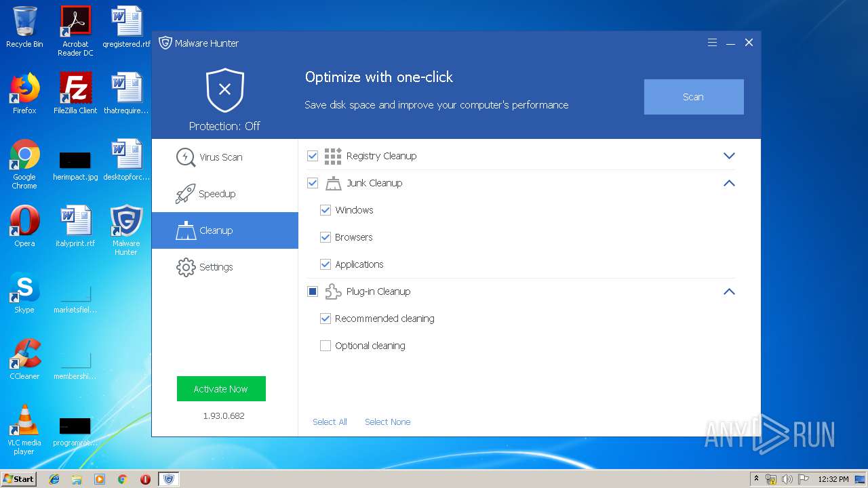
Task: Click Opera icon in the taskbar
Action: click(x=145, y=479)
